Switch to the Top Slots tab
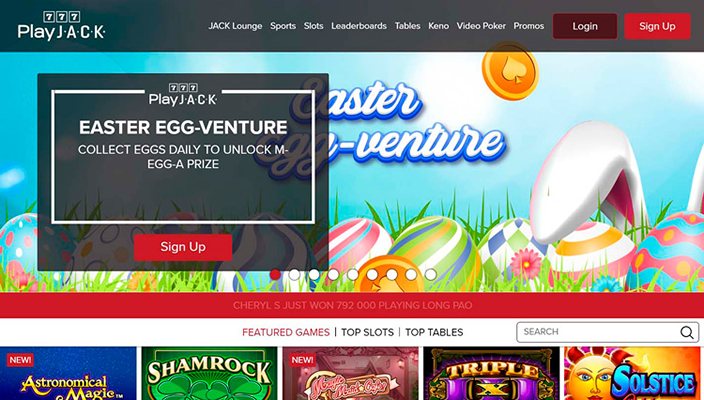 (x=367, y=332)
